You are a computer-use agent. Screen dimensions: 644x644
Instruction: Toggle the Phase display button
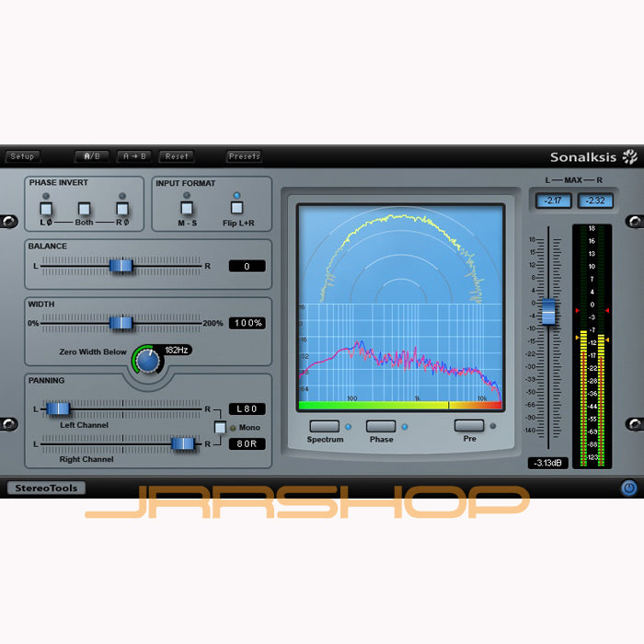381,426
